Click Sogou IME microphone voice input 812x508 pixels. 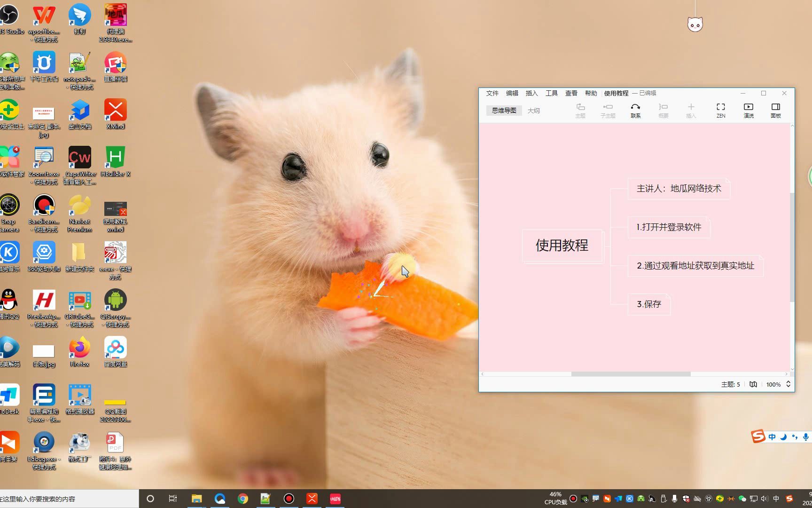click(806, 437)
